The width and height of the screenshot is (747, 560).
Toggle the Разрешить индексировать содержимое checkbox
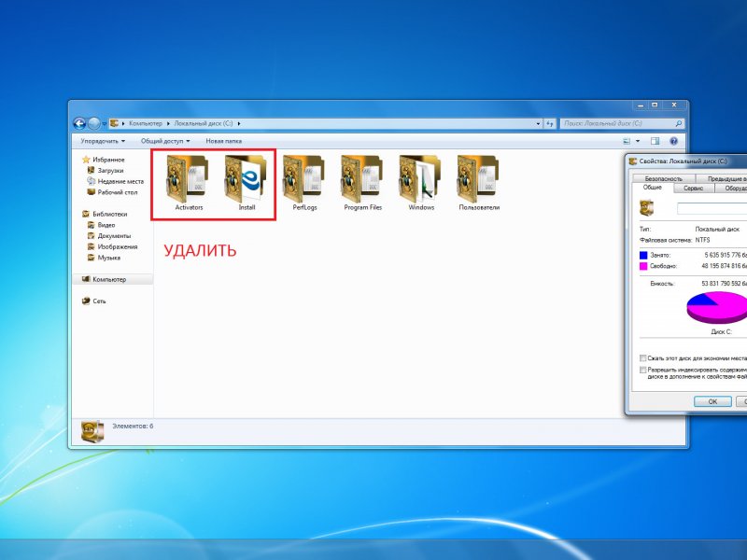click(643, 370)
